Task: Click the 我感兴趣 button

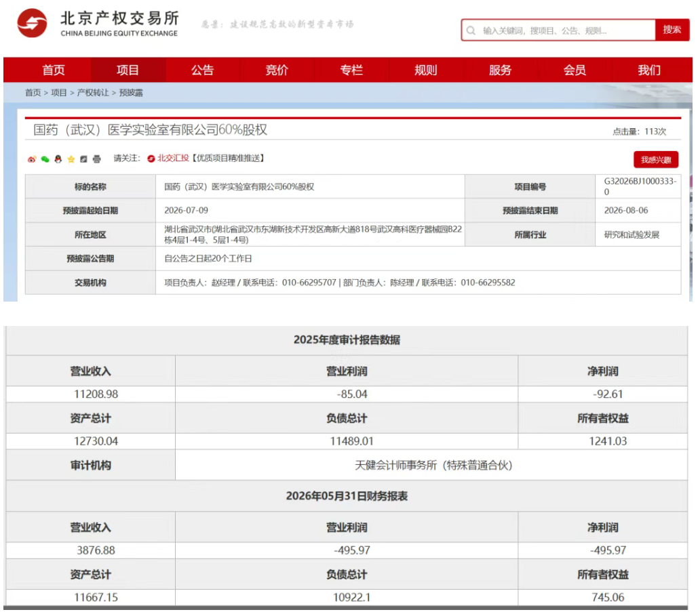Action: tap(656, 160)
